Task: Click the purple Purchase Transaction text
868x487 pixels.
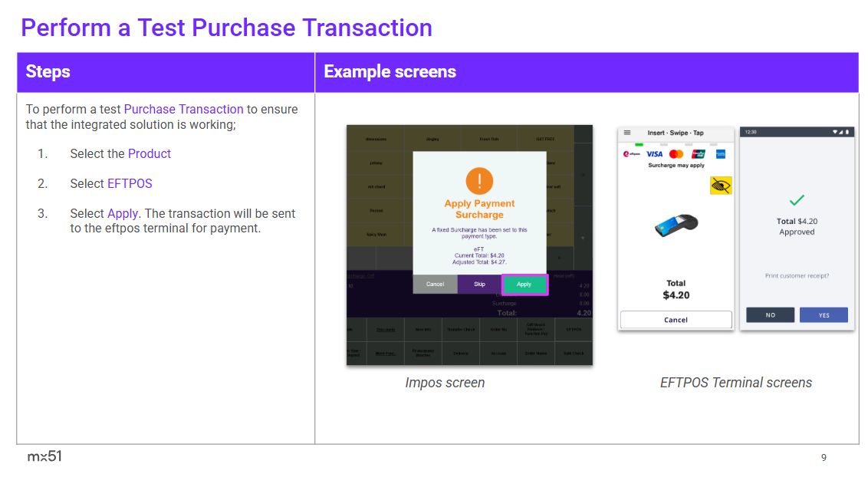Action: coord(183,110)
